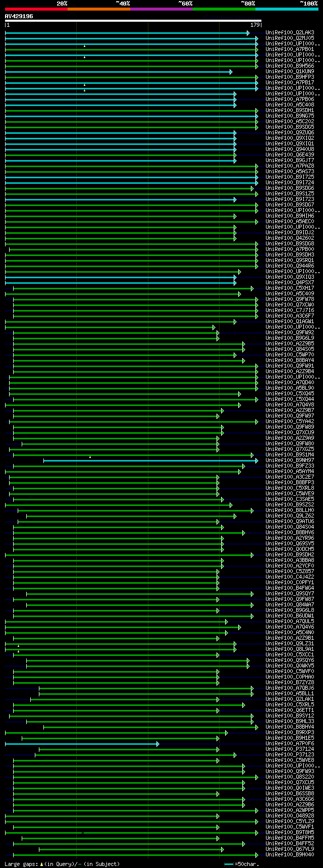Open hit UniRef100_B9HFP3
Viewport: 323px width, 868px height.
290,77
